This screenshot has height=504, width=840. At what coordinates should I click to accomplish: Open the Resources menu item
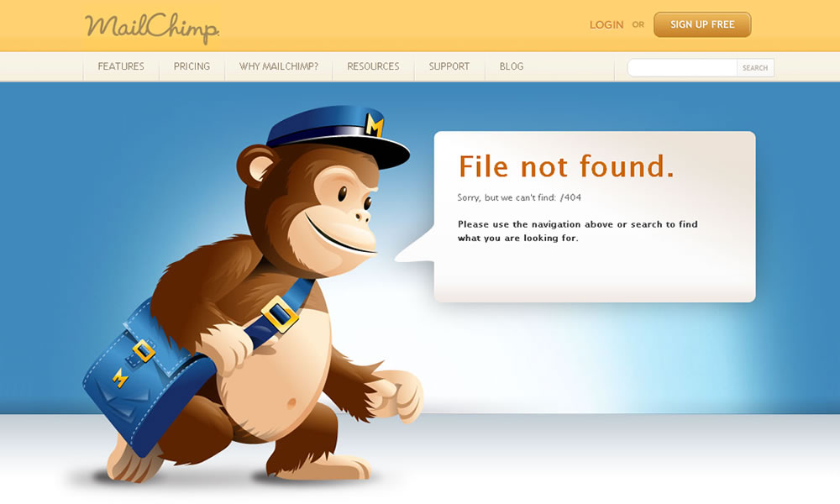click(x=374, y=66)
